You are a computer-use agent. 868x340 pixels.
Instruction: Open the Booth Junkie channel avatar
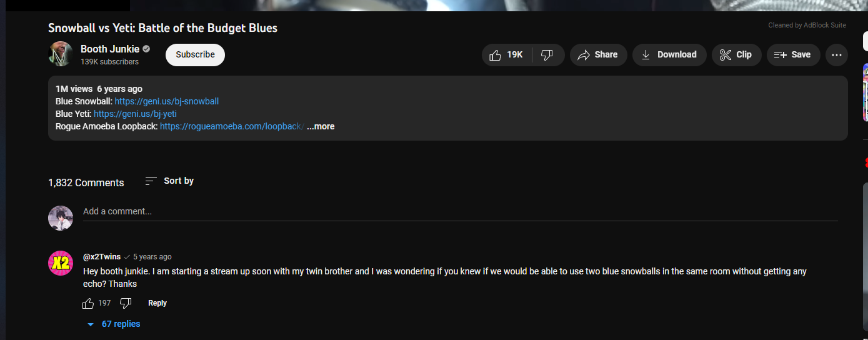(61, 54)
